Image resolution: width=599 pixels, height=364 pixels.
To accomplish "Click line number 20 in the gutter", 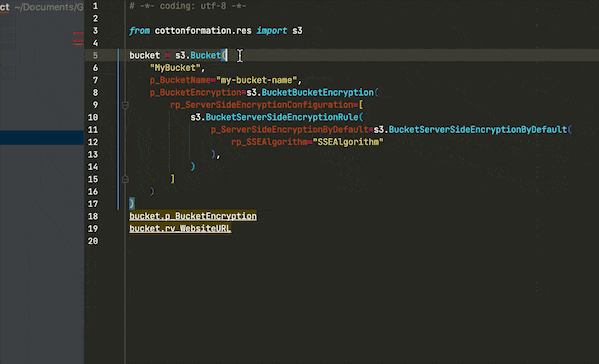I will (x=93, y=241).
